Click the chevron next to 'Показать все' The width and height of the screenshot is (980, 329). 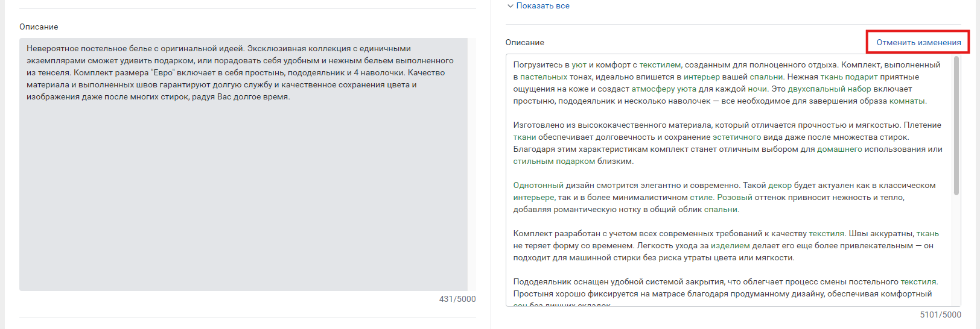tap(510, 5)
